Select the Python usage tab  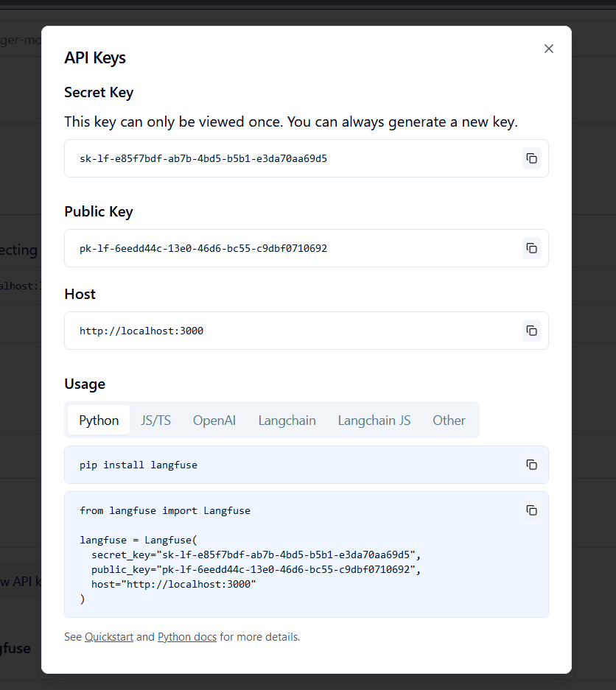[99, 420]
